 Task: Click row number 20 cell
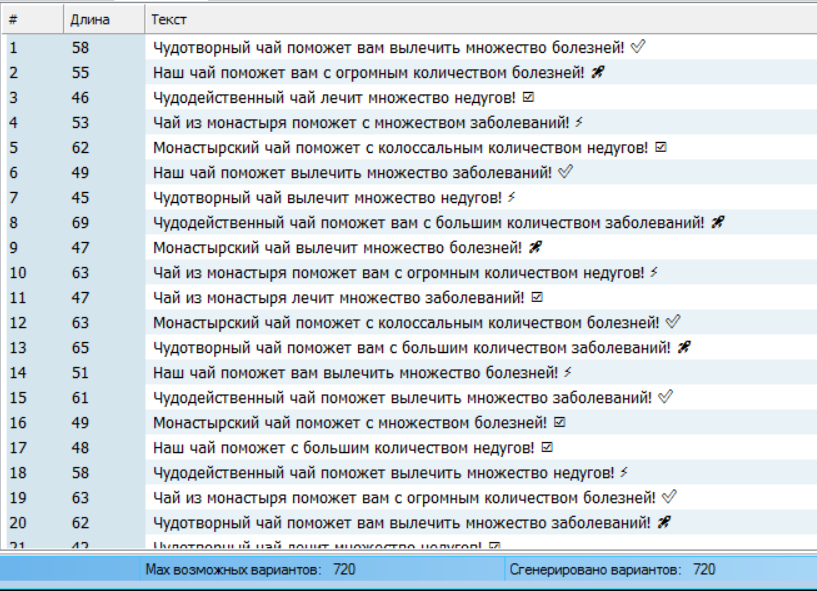click(x=18, y=523)
